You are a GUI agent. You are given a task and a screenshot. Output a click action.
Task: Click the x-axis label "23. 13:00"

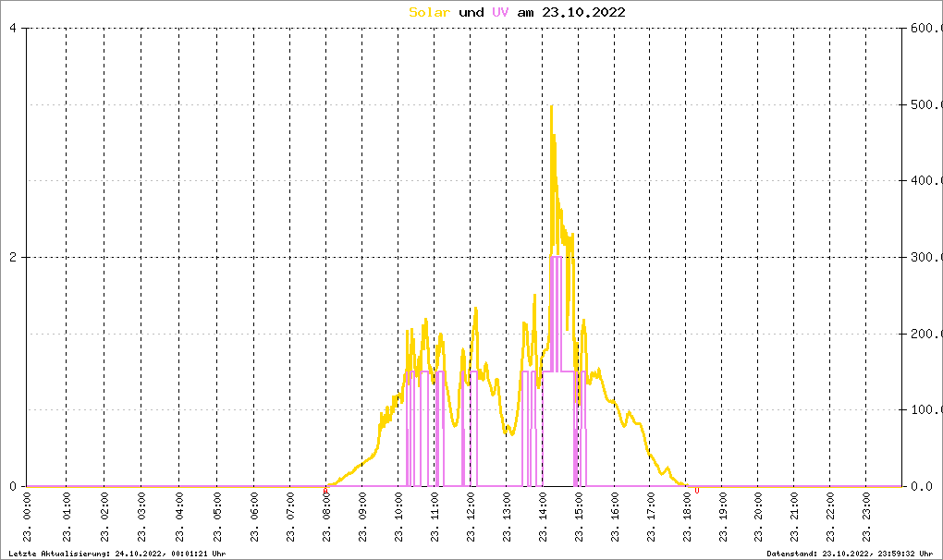coord(507,517)
